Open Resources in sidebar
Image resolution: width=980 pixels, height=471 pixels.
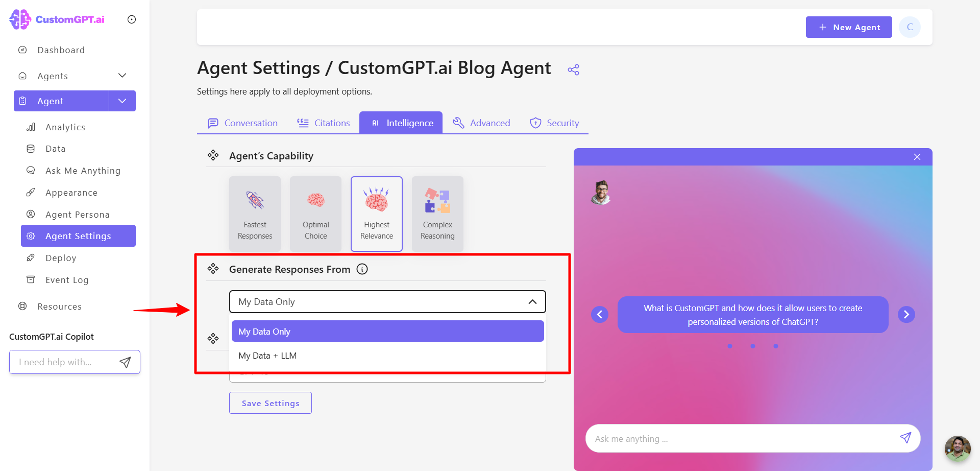(x=59, y=307)
